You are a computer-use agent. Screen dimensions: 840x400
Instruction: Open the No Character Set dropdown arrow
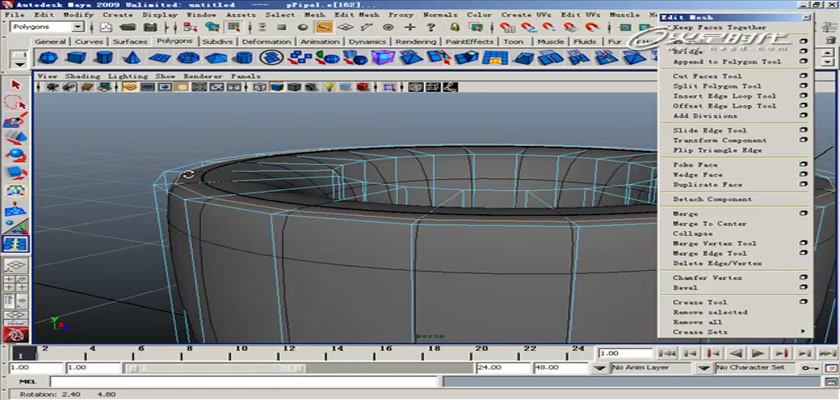pyautogui.click(x=703, y=368)
